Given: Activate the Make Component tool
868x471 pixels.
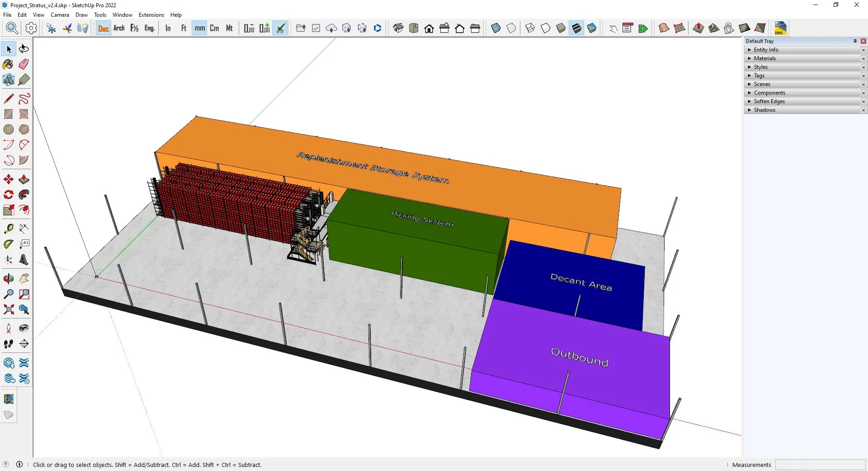Looking at the screenshot, I should click(9, 80).
